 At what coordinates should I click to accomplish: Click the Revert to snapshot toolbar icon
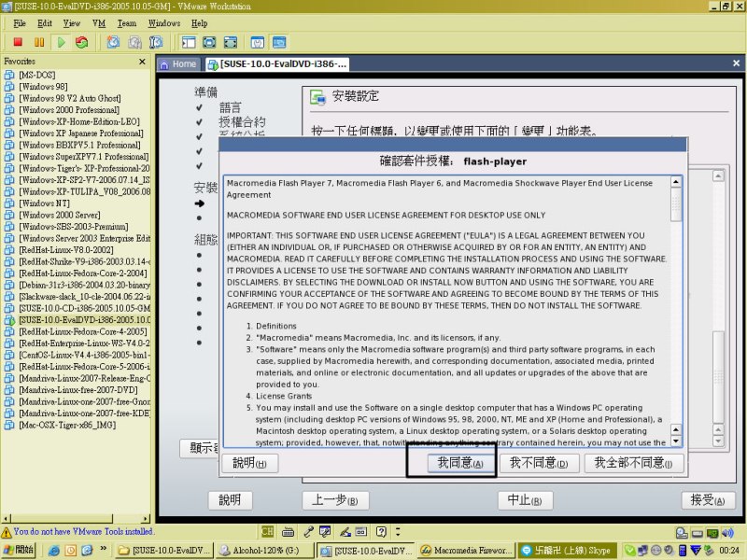pyautogui.click(x=134, y=42)
